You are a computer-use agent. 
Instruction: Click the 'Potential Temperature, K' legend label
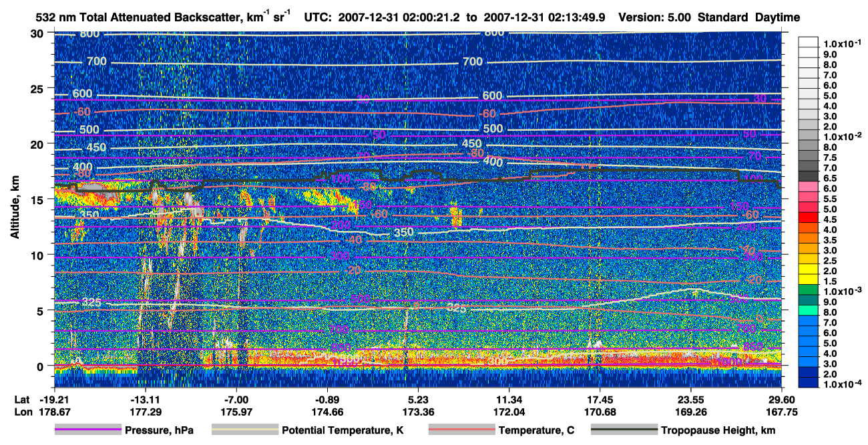(343, 430)
